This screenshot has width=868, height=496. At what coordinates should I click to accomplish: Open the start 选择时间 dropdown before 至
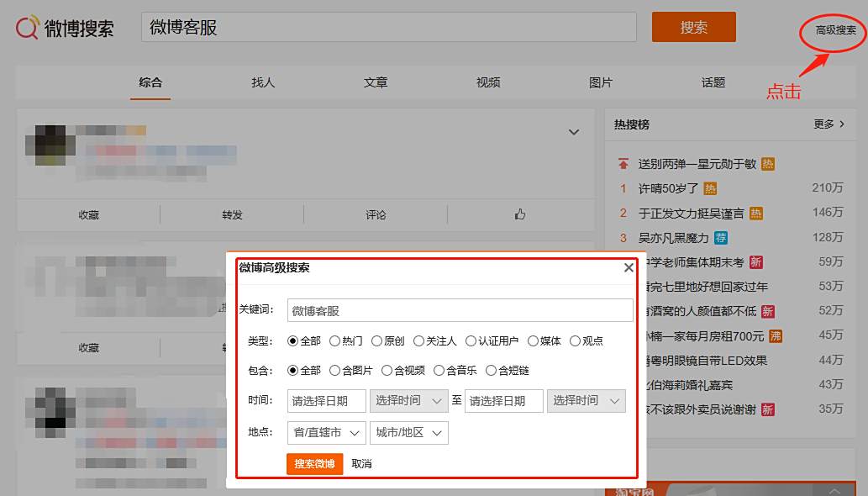pyautogui.click(x=409, y=401)
